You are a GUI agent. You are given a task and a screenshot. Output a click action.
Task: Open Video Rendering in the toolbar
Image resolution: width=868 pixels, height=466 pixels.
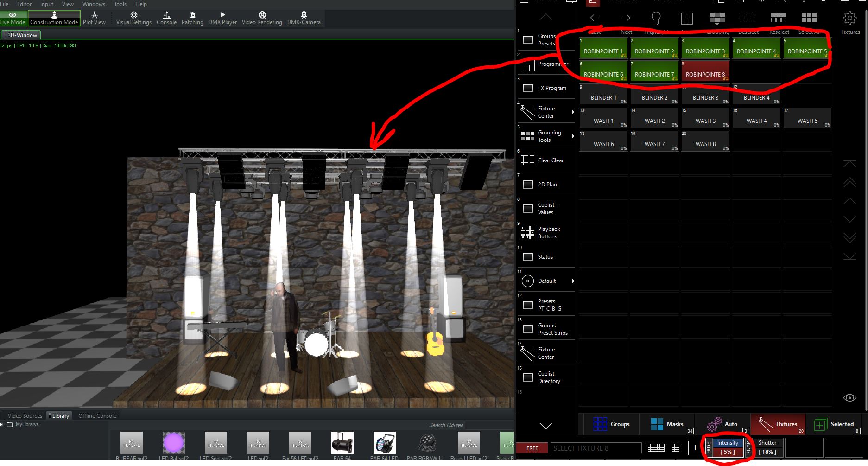tap(262, 18)
